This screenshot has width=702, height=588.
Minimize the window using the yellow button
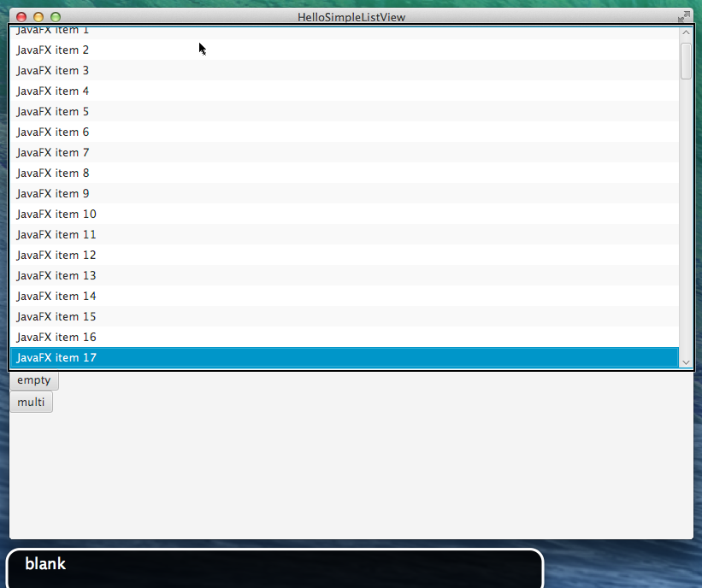(x=38, y=17)
